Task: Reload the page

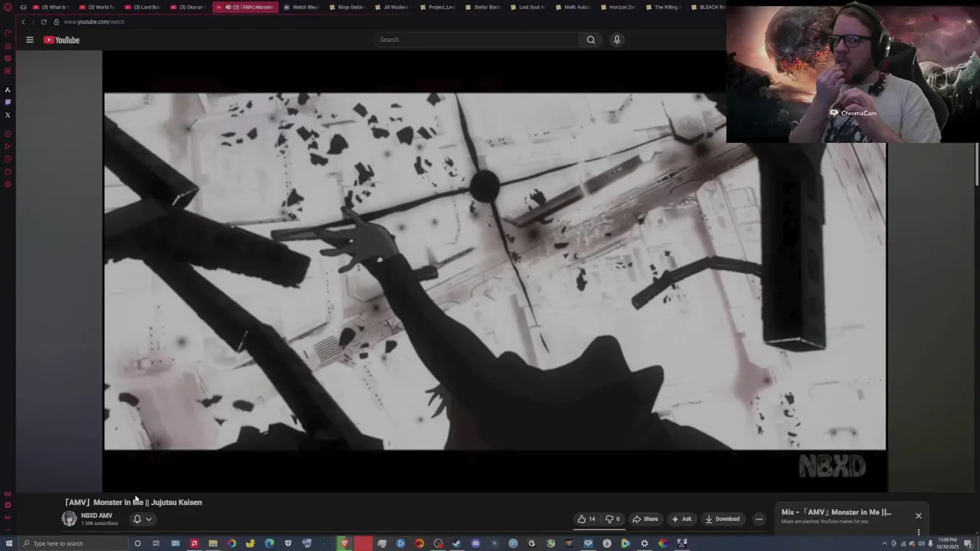Action: [x=44, y=22]
